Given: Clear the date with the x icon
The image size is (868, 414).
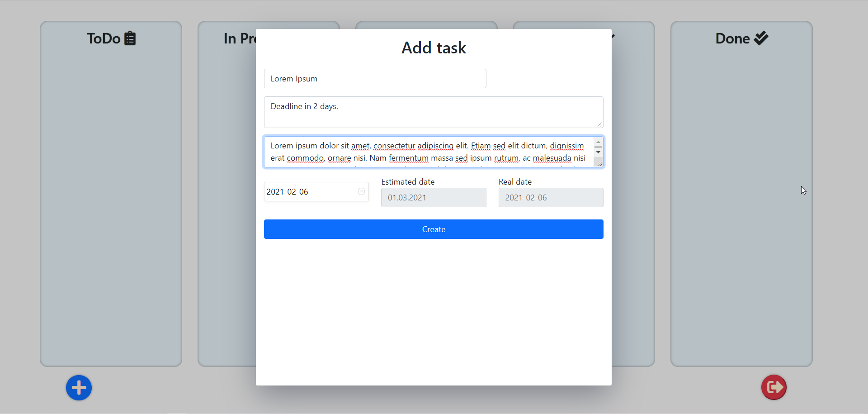Looking at the screenshot, I should tap(362, 192).
